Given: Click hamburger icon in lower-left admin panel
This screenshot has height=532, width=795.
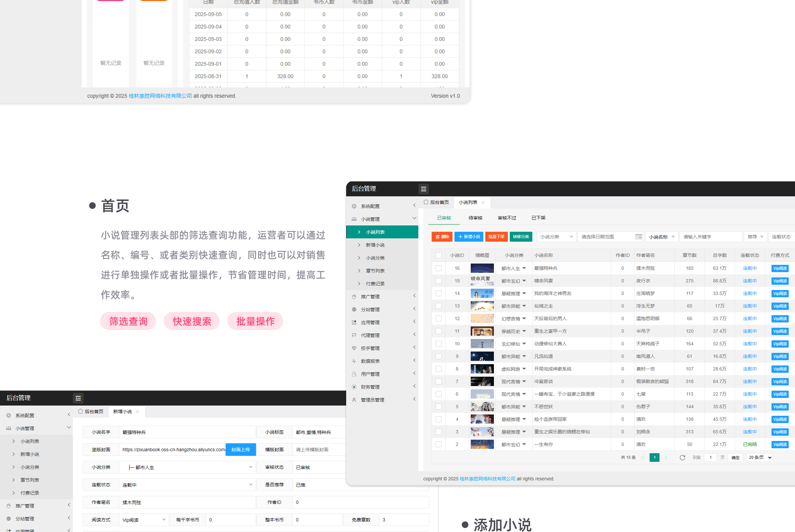Looking at the screenshot, I should [78, 398].
